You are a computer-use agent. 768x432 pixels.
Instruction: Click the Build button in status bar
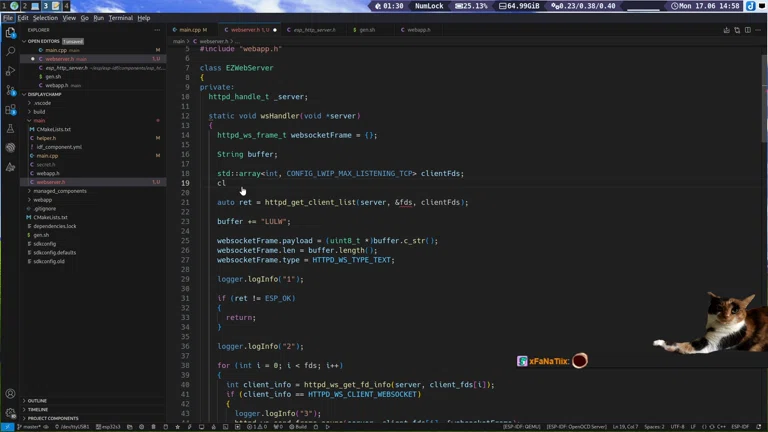298,427
